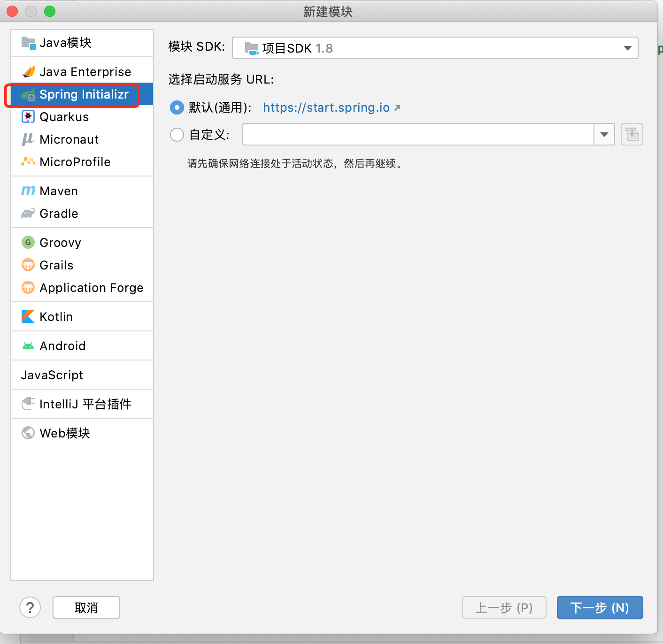The image size is (663, 644).
Task: Click the Quarkus icon
Action: 28,117
